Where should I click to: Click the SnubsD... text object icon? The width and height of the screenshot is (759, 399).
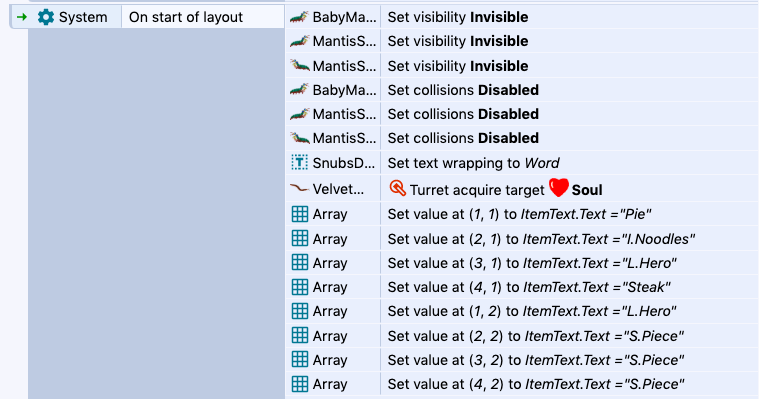point(299,163)
